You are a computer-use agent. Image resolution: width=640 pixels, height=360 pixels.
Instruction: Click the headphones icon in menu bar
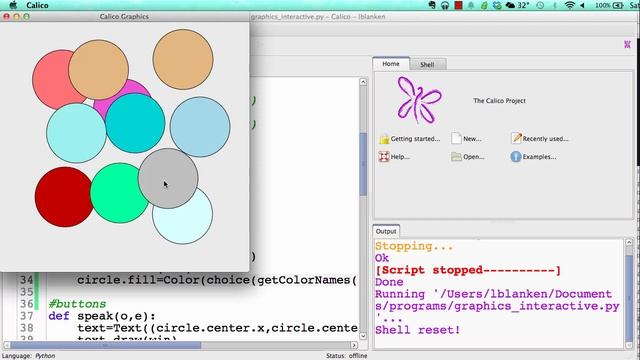point(445,5)
